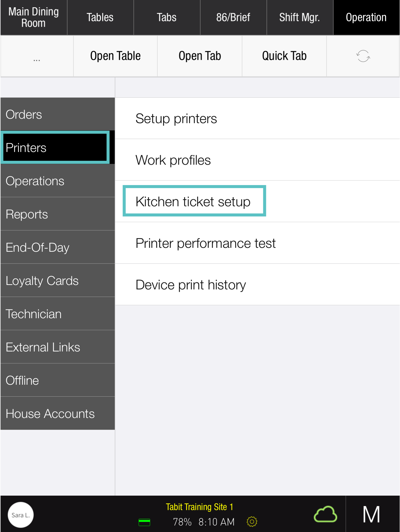Viewport: 400px width, 532px height.
Task: Select the Main Dining Room tab
Action: tap(34, 18)
